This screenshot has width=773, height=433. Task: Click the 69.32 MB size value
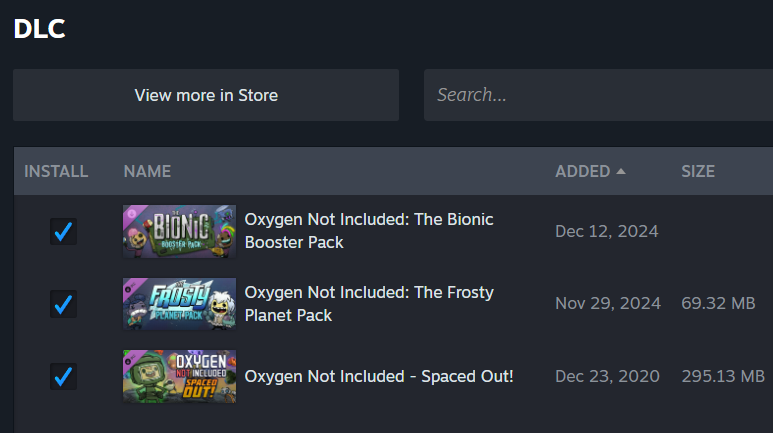[718, 304]
